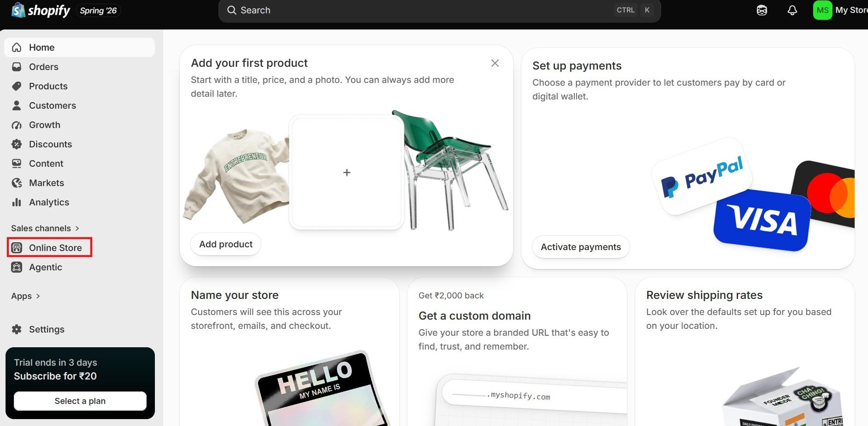Click the Set up payments heading
868x426 pixels.
coord(577,66)
